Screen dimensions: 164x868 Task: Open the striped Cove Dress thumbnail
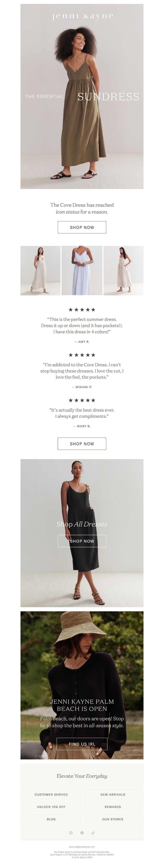click(x=123, y=270)
